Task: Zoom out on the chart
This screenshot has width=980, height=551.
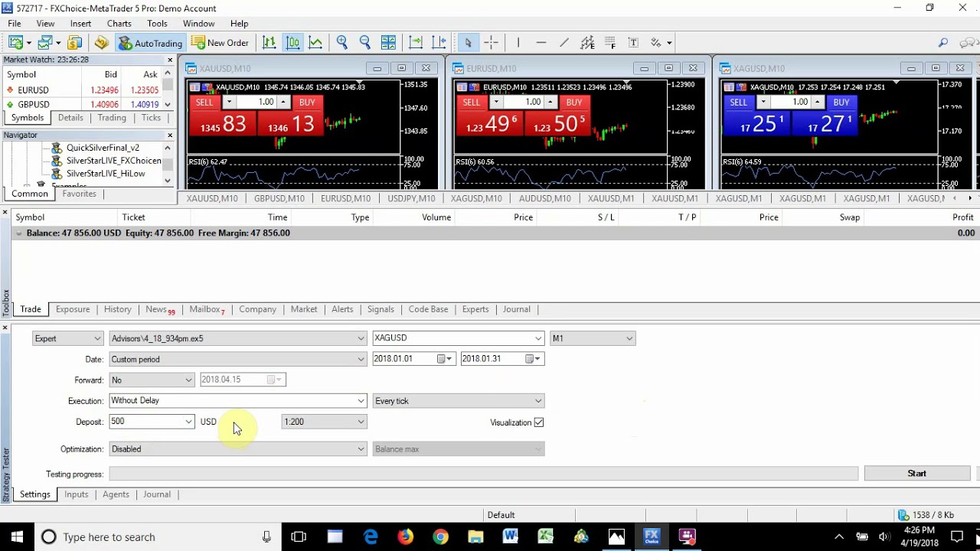Action: coord(365,43)
